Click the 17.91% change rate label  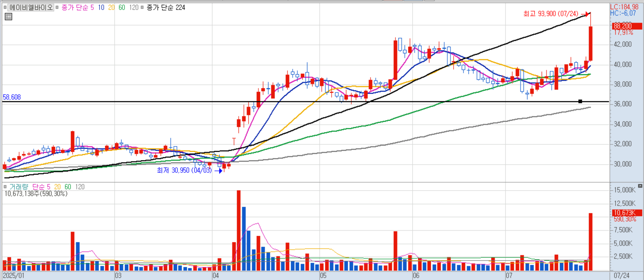click(x=624, y=32)
